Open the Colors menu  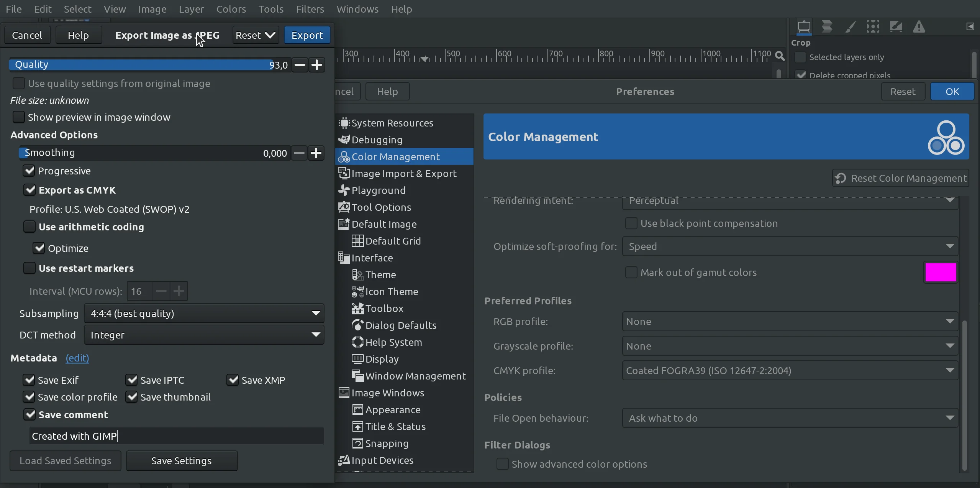coord(231,9)
